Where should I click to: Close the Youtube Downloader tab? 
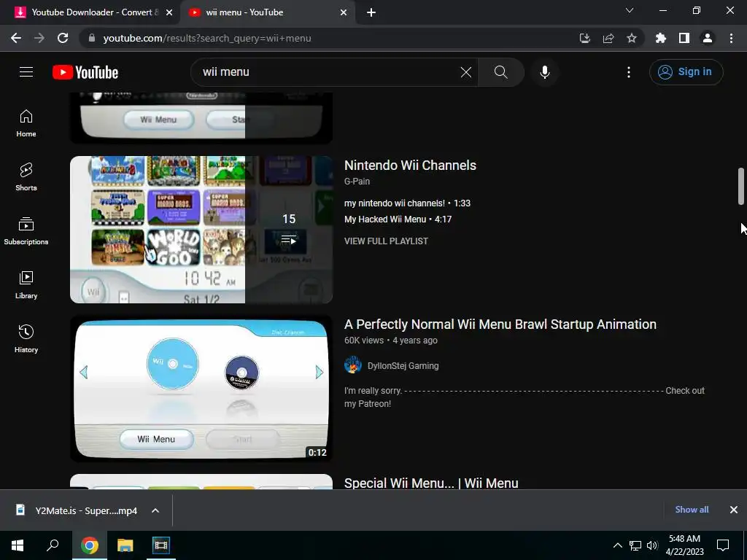pos(169,12)
